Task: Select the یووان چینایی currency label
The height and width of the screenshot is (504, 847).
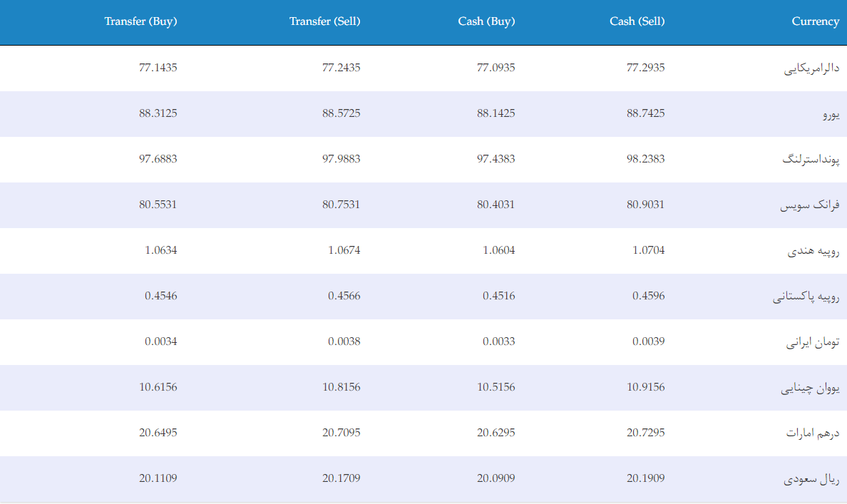Action: point(810,388)
